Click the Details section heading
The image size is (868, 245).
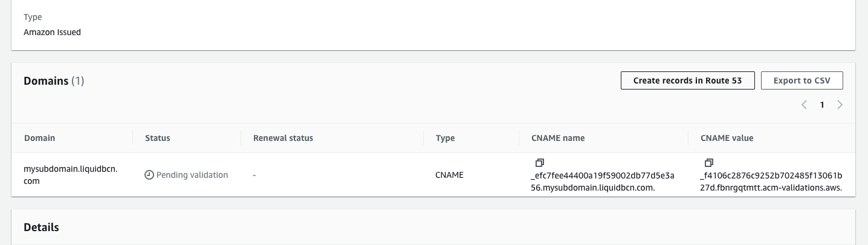point(41,227)
